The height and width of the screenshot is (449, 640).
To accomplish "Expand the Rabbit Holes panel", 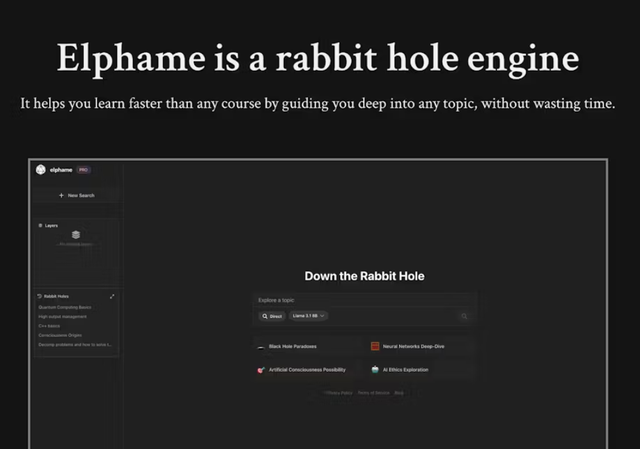I will [x=112, y=296].
